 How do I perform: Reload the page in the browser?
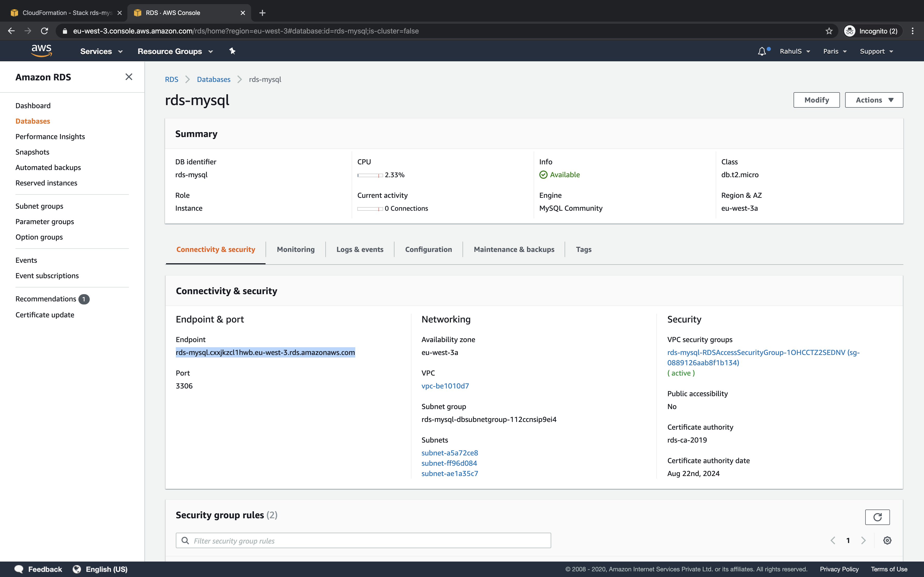[45, 31]
